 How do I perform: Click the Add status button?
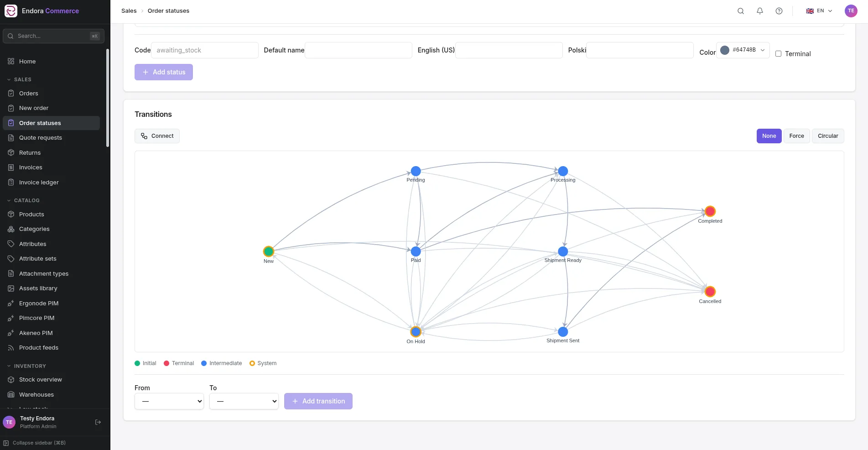(x=164, y=72)
